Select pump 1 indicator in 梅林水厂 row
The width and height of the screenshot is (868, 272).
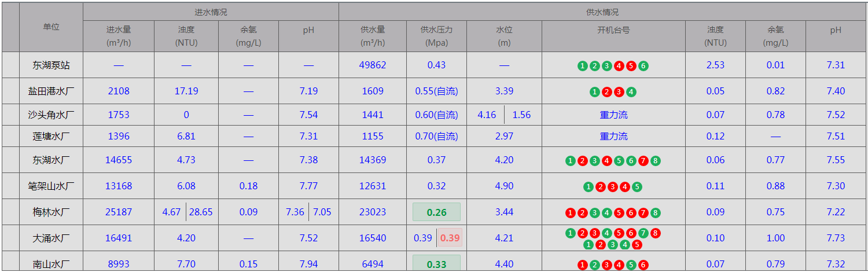click(571, 213)
